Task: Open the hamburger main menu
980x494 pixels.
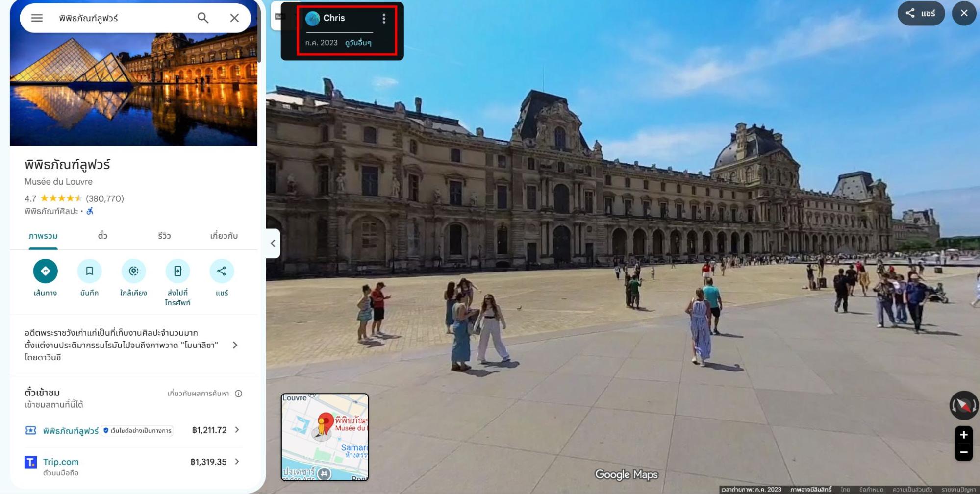Action: click(x=37, y=18)
